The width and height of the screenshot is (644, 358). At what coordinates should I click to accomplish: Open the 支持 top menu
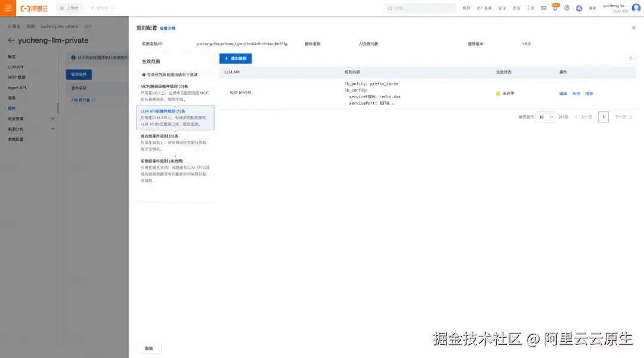click(516, 8)
